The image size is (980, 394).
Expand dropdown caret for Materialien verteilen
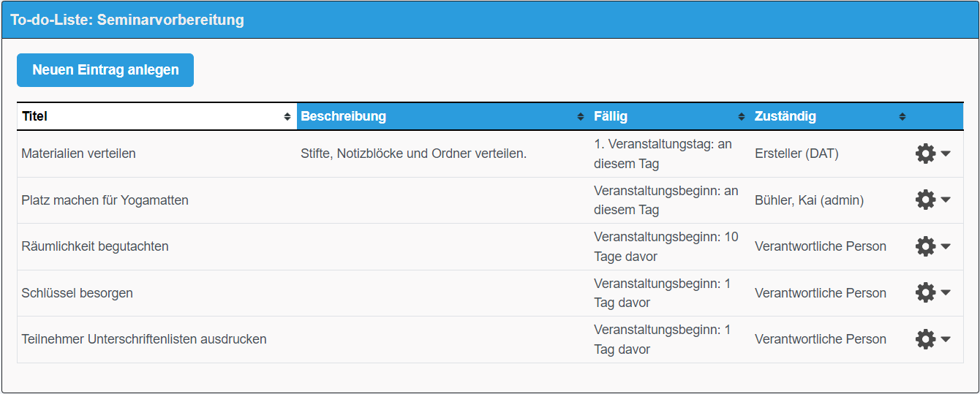point(946,154)
